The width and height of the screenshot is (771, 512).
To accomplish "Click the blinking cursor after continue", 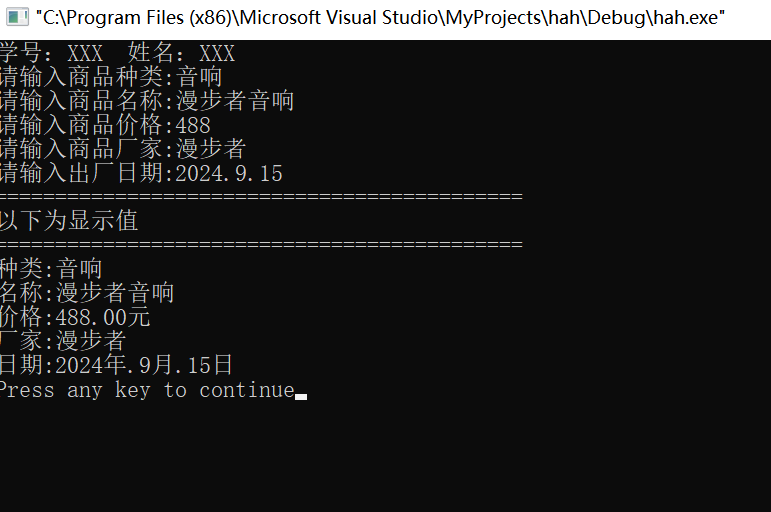I will coord(301,397).
